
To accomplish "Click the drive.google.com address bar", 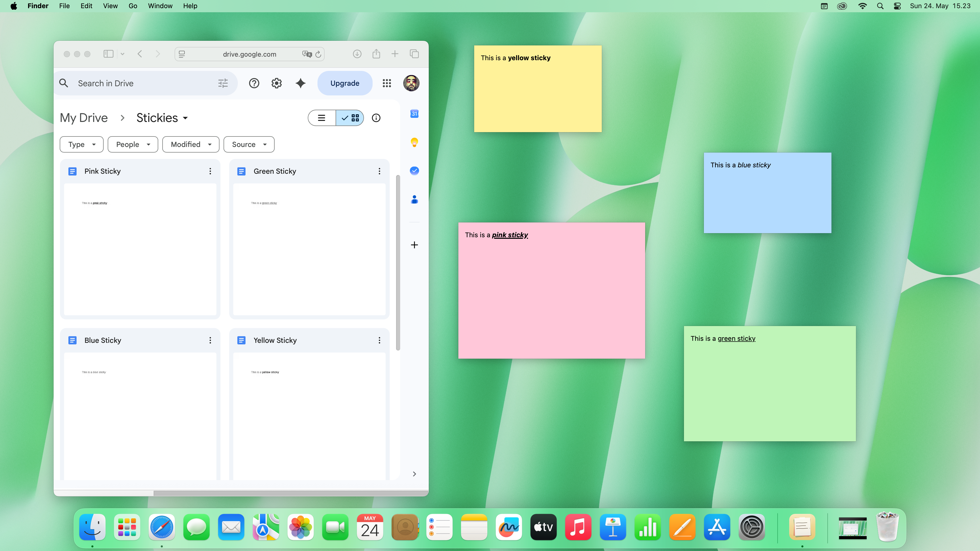I will 250,54.
